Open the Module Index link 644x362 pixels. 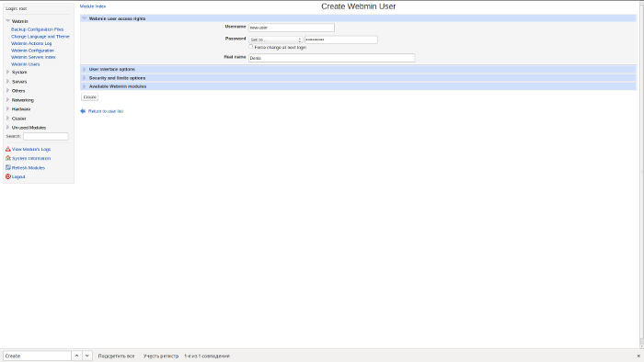coord(93,6)
